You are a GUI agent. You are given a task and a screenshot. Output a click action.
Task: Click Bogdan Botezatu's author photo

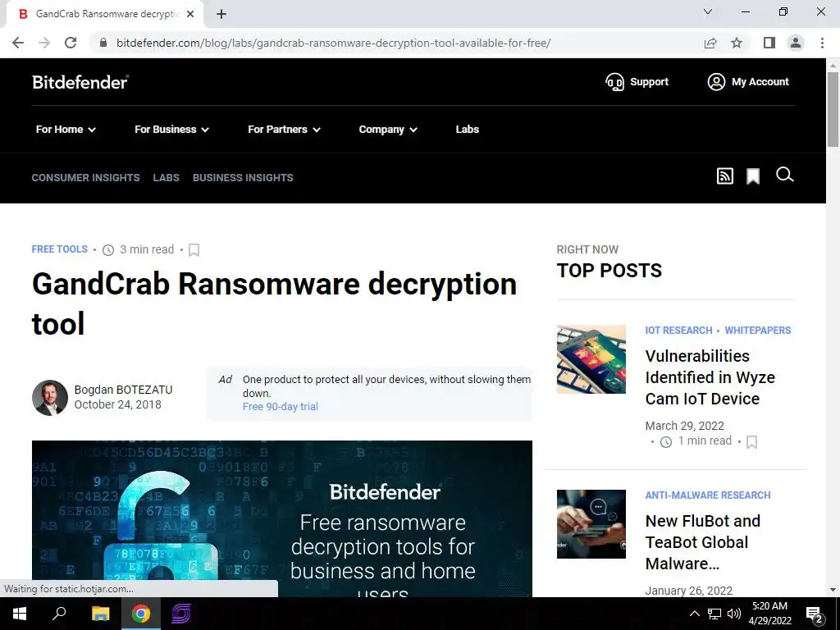[50, 398]
